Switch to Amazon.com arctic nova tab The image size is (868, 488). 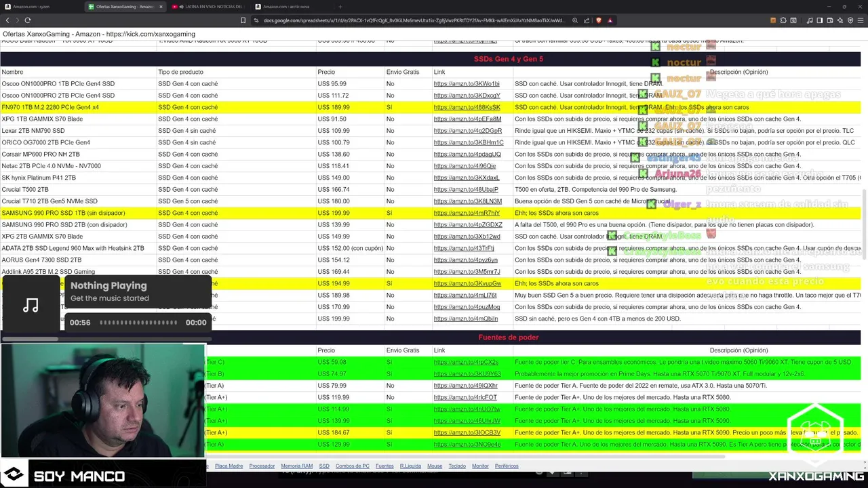click(292, 7)
